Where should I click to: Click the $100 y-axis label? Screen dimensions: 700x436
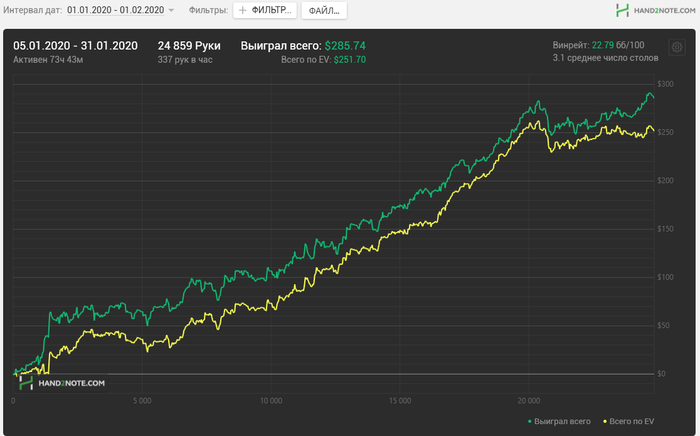(x=665, y=277)
